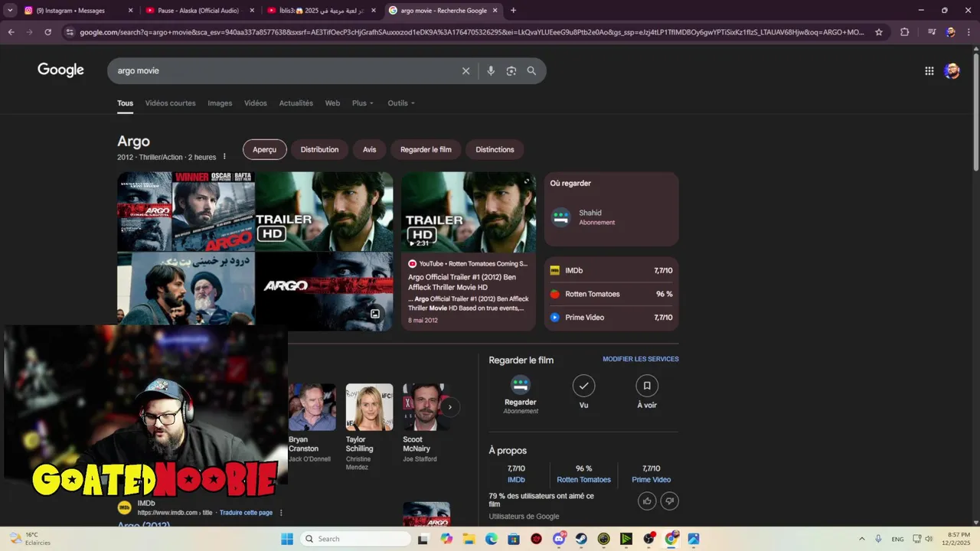Select the Regarder le film chip
The width and height of the screenshot is (980, 551).
coord(426,149)
